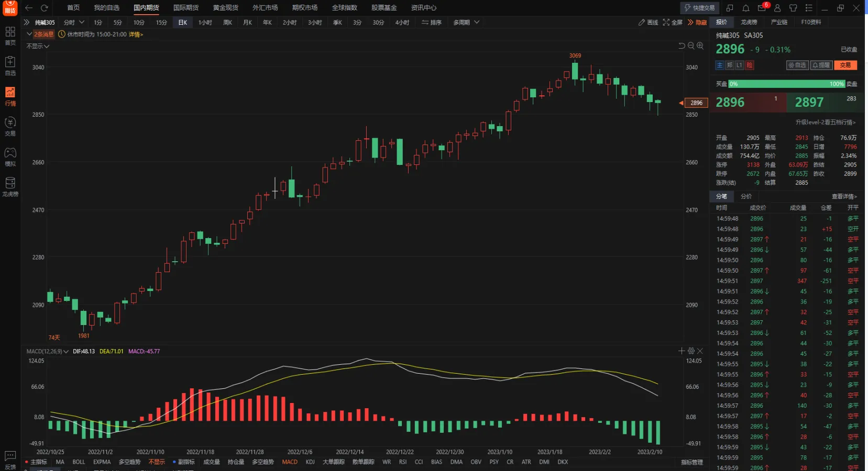Screen dimensions: 868x471
Task: Click the orange 交易 trade button
Action: pyautogui.click(x=845, y=65)
